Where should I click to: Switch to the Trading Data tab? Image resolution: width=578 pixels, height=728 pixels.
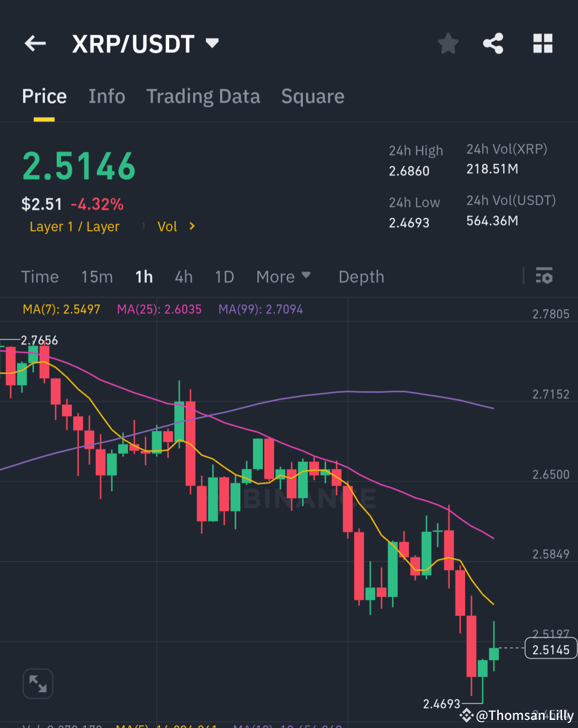click(x=203, y=96)
